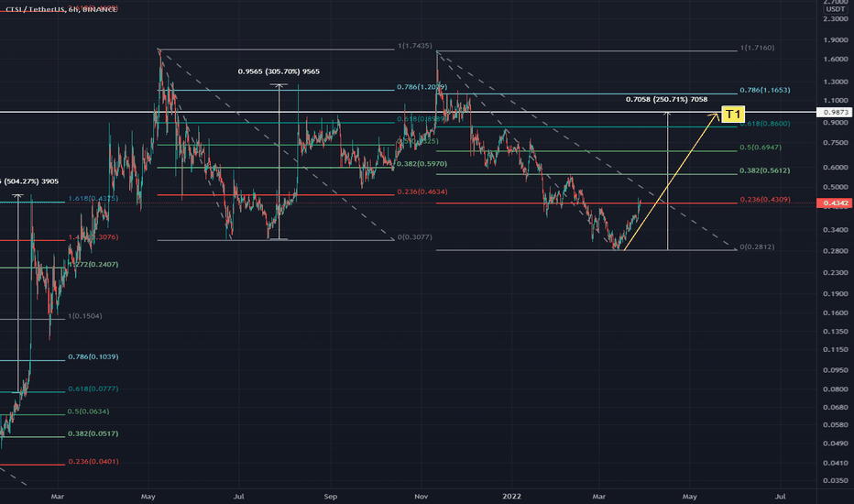Viewport: 854px width, 504px height.
Task: Click the 1.9000 price axis value
Action: 836,39
